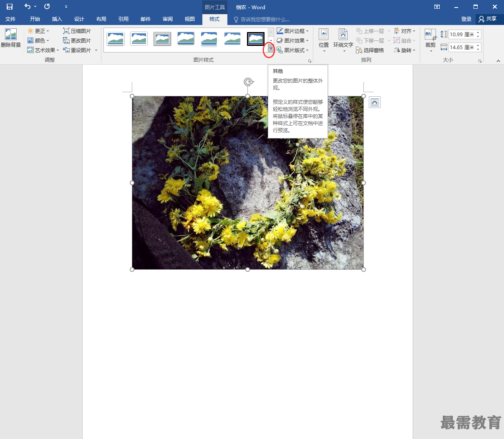Viewport: 504px width, 439px height.
Task: Apply the sixth picture style thumbnail
Action: coord(232,39)
